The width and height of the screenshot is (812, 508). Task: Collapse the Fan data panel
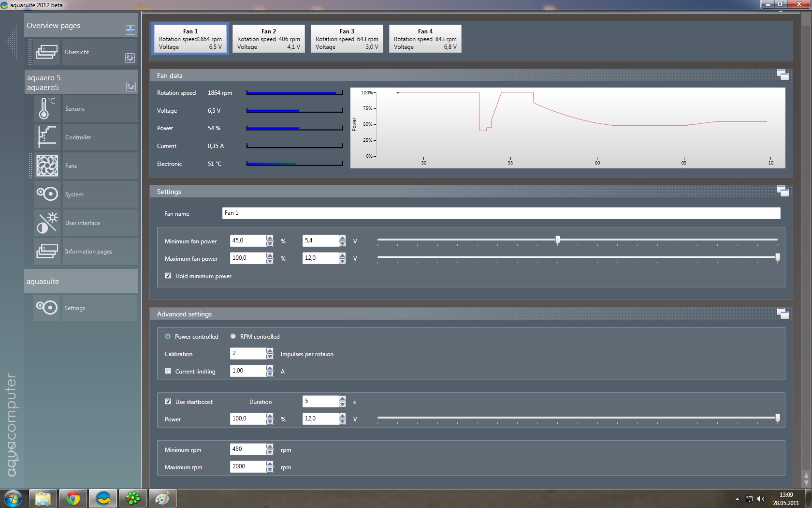point(783,75)
